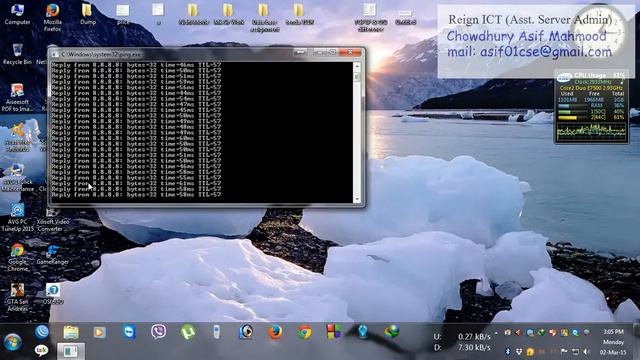
Task: Open the Dump folder on desktop
Action: pos(87,13)
